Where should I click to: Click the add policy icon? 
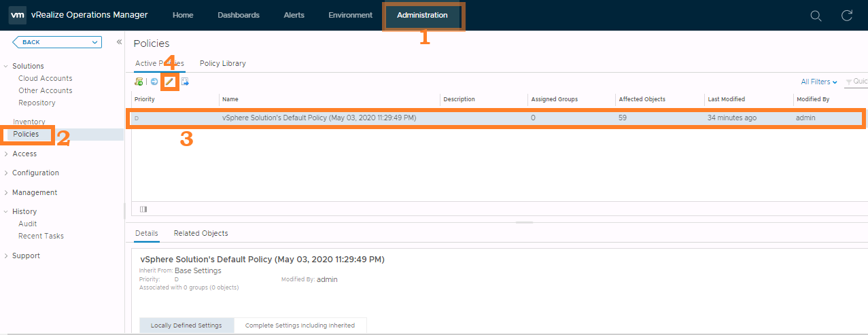click(139, 82)
